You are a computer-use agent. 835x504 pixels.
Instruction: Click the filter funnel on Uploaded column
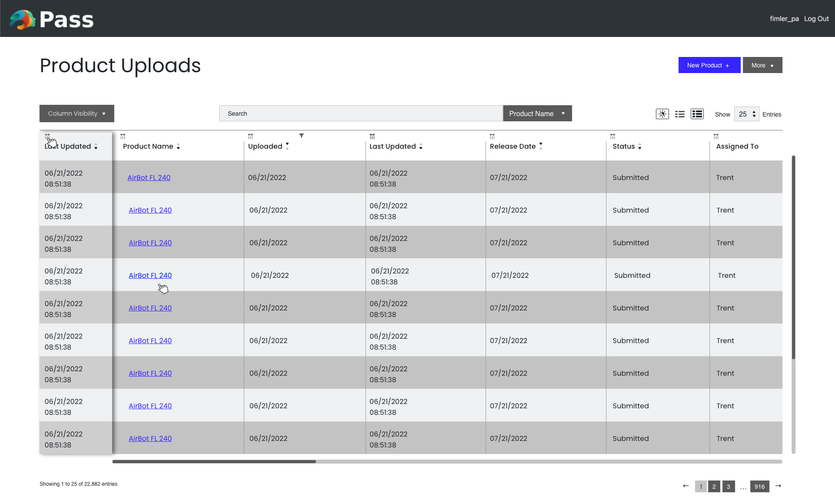click(x=301, y=136)
